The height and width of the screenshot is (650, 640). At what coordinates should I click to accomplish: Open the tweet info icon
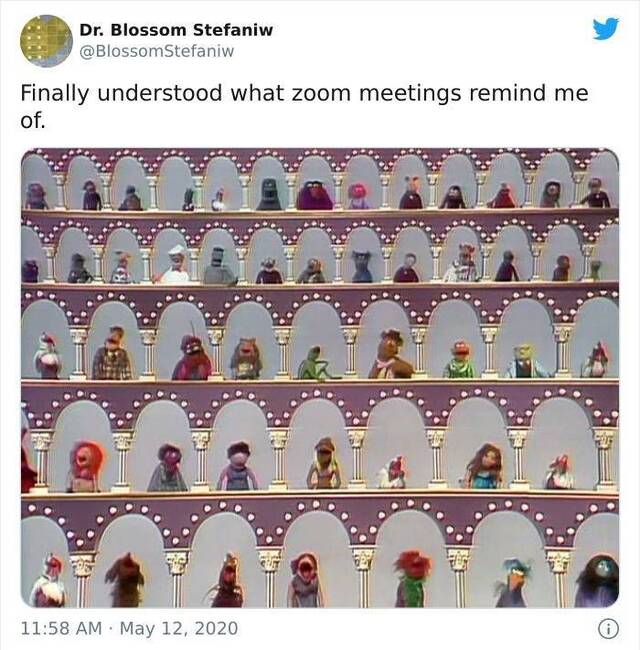click(607, 629)
